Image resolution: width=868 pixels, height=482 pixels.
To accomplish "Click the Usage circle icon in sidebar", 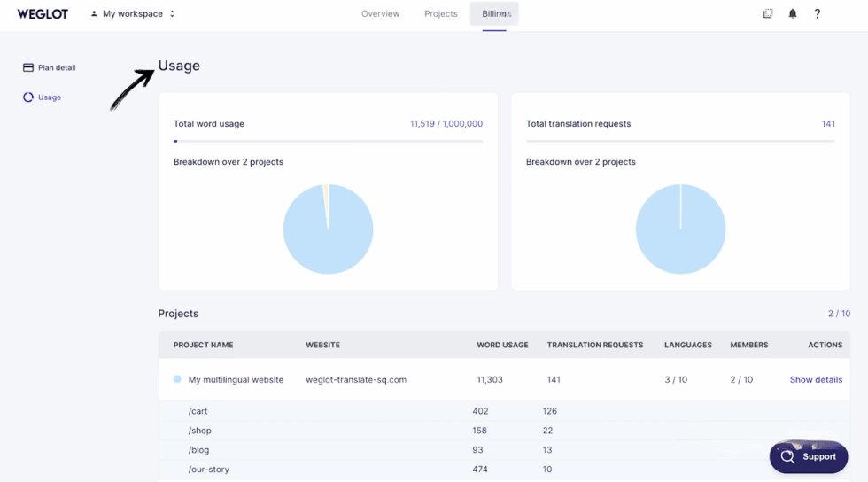I will click(28, 97).
